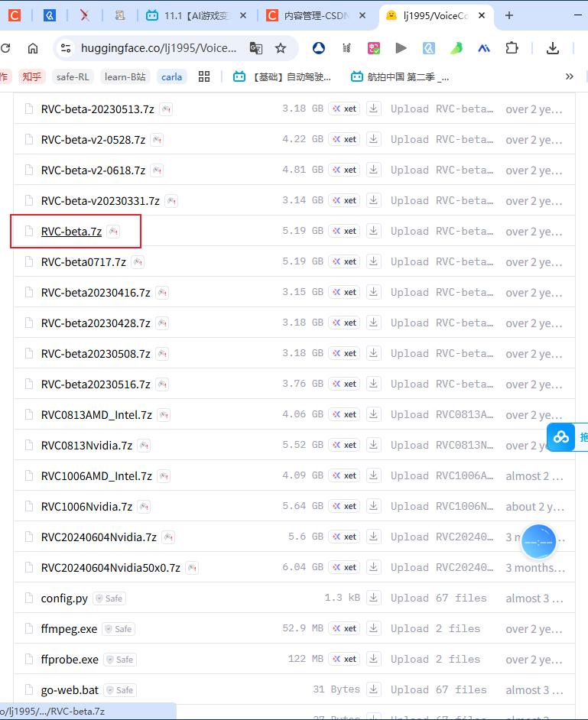
Task: Click the floating blue cloud drive icon
Action: 561,437
